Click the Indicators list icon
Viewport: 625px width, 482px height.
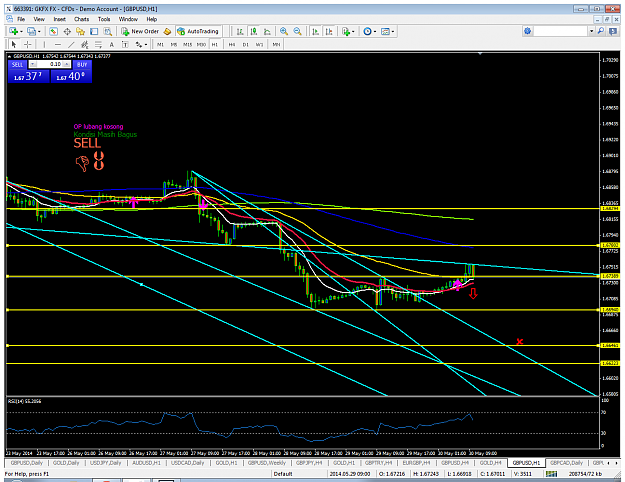coord(346,31)
